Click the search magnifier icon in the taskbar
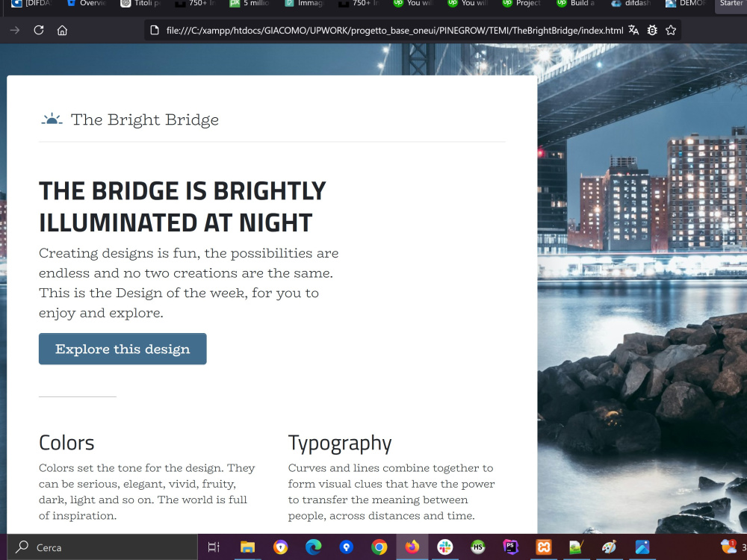Screen dimensions: 747x560 pos(22,547)
